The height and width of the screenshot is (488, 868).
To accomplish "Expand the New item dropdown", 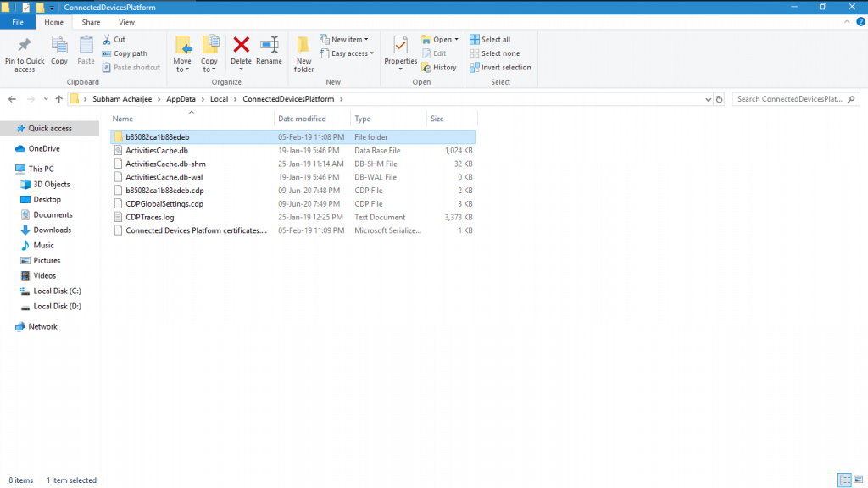I will pyautogui.click(x=344, y=40).
